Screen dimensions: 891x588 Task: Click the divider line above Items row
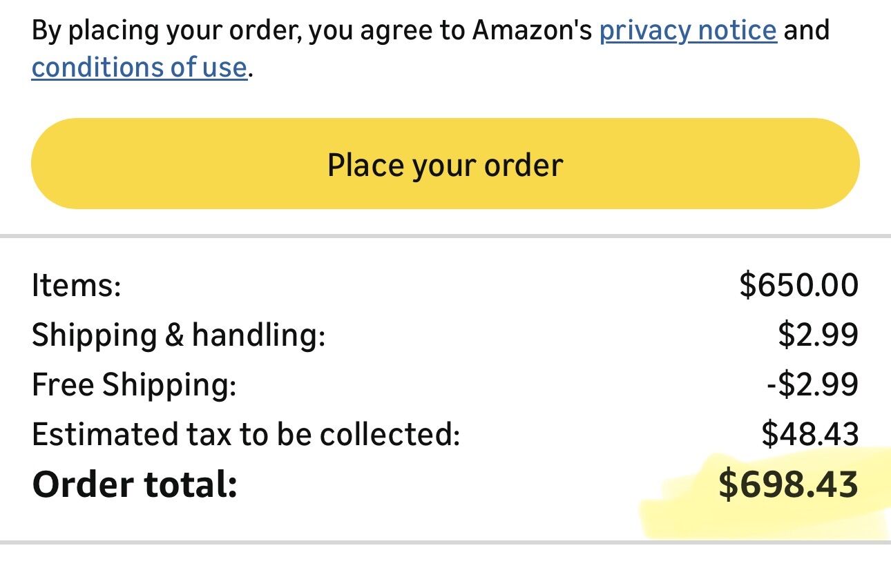pyautogui.click(x=445, y=236)
